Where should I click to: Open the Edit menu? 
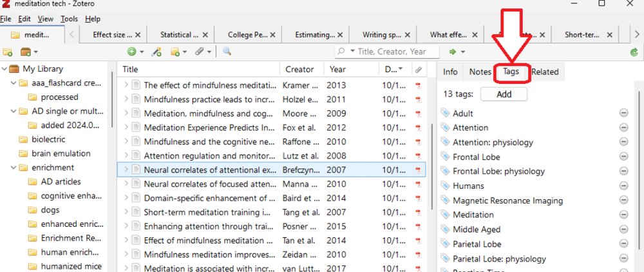pos(24,19)
